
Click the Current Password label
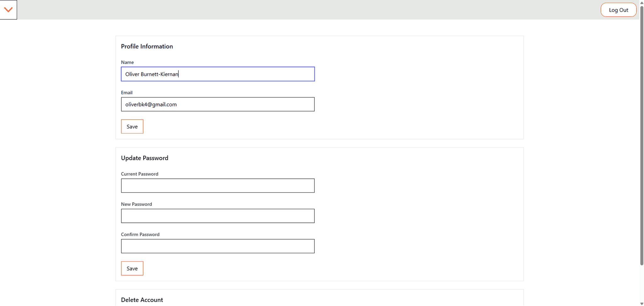[140, 174]
